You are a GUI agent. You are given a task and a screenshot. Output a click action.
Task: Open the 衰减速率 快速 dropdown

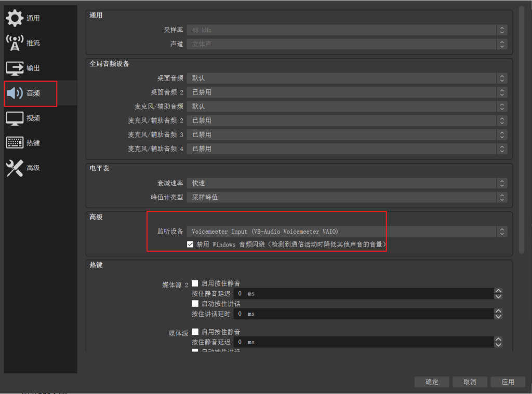(347, 183)
